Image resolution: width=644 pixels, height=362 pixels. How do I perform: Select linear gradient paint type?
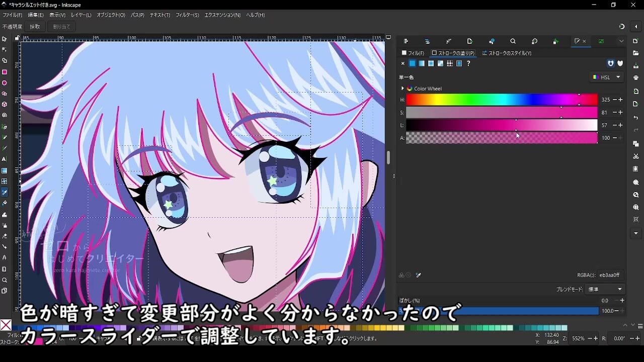coord(422,63)
